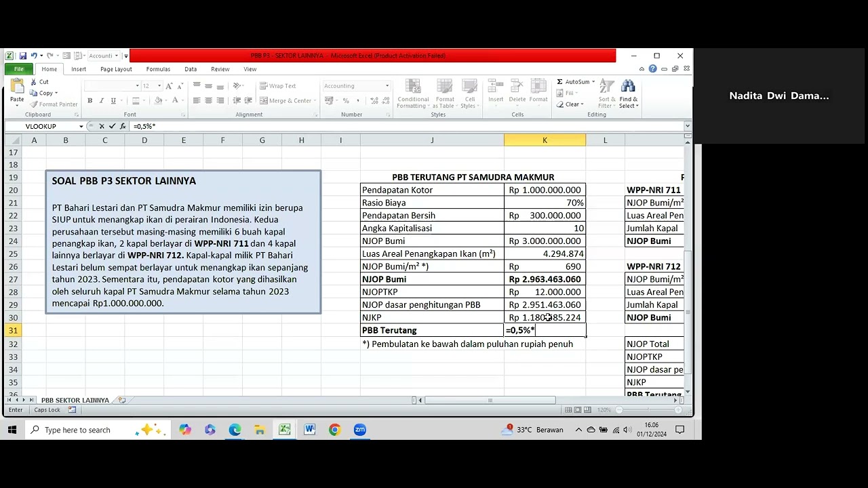The height and width of the screenshot is (488, 868).
Task: Toggle Center text alignment
Action: point(209,100)
